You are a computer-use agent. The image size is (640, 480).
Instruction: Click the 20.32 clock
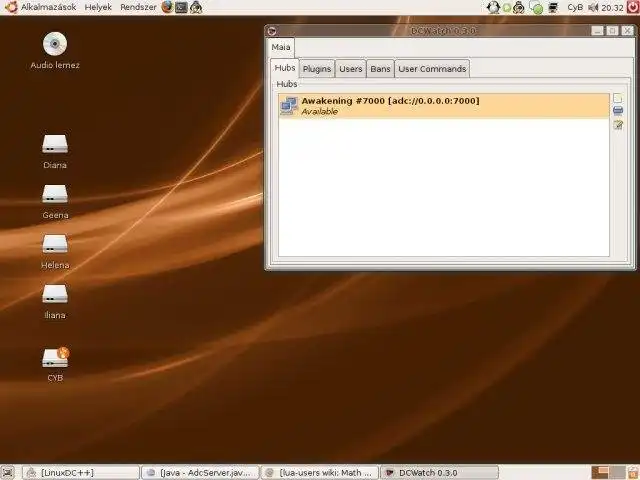[x=612, y=8]
